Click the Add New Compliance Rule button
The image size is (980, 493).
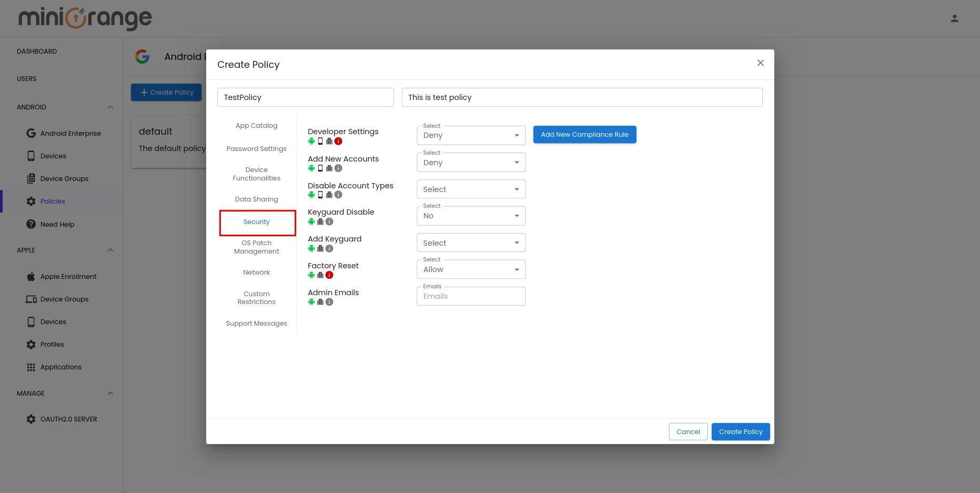584,134
